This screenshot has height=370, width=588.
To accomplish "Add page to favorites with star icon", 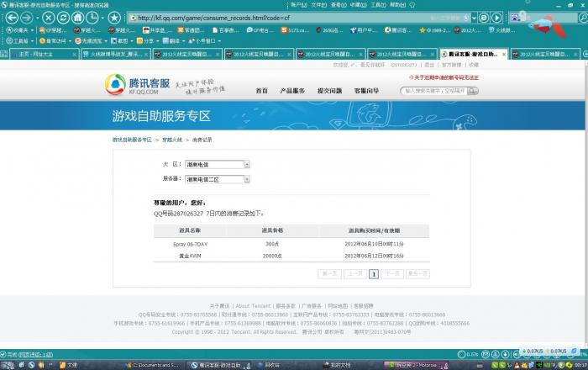I will tap(114, 18).
